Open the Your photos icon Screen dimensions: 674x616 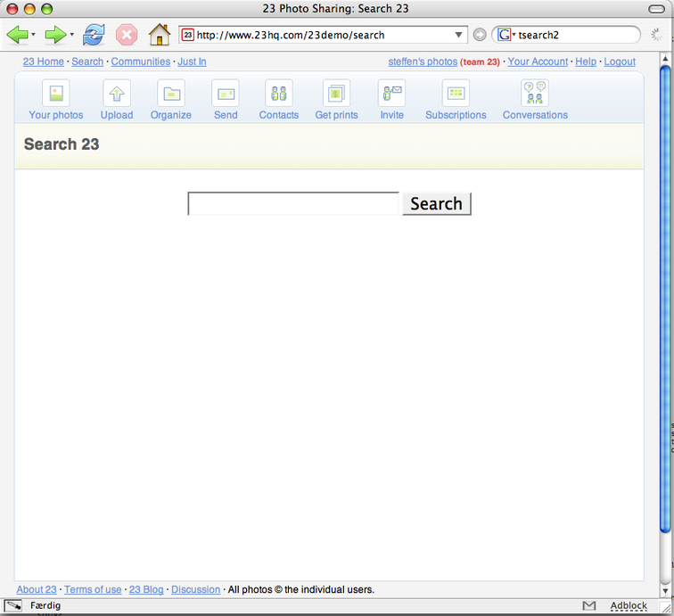pyautogui.click(x=56, y=93)
